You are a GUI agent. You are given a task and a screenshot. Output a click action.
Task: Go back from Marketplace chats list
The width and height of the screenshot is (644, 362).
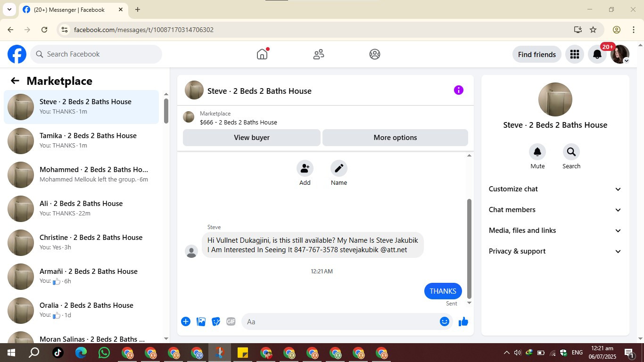click(15, 81)
